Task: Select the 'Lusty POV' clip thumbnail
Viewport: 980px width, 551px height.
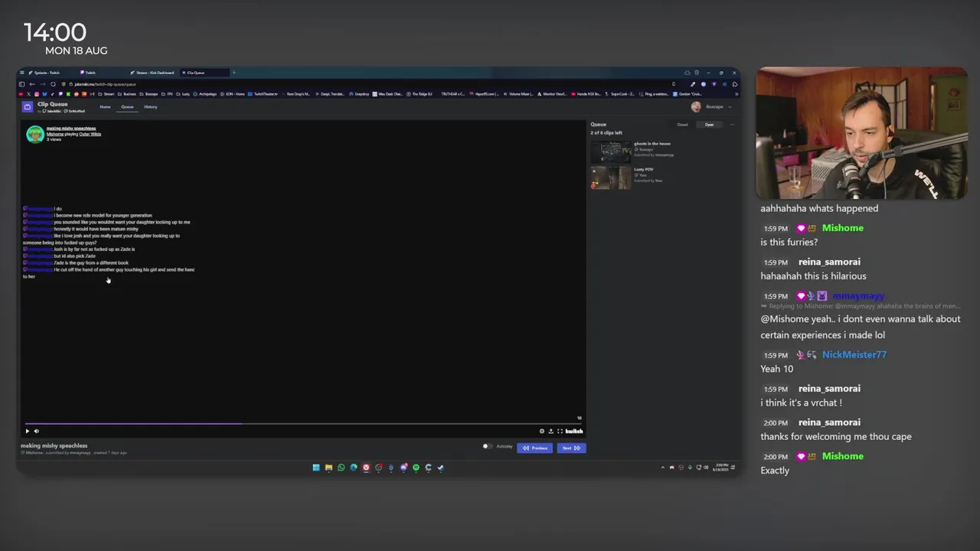Action: point(611,178)
